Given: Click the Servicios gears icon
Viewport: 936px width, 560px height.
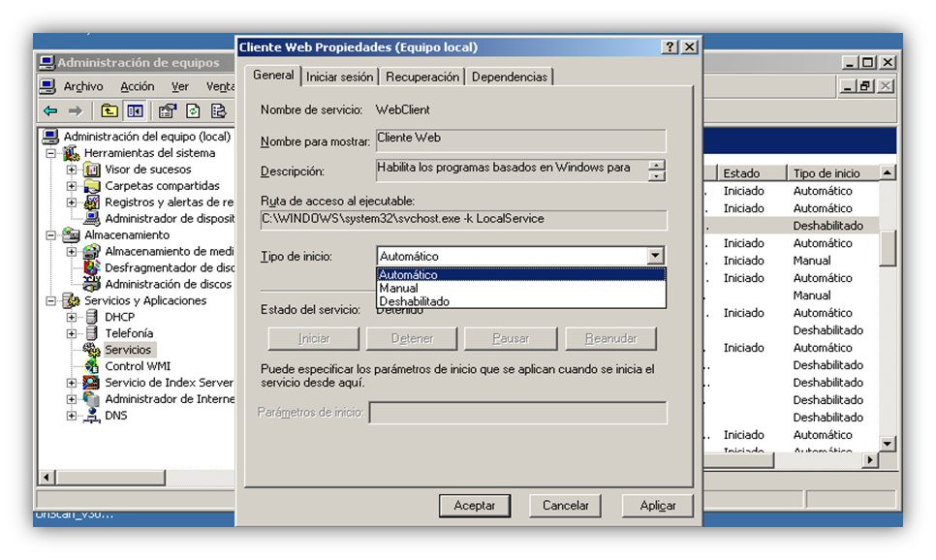Looking at the screenshot, I should point(92,349).
